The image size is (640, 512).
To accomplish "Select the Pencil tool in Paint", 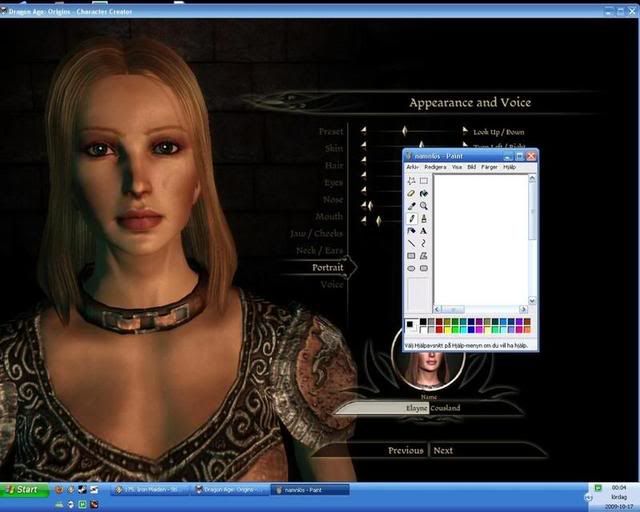I will click(411, 218).
